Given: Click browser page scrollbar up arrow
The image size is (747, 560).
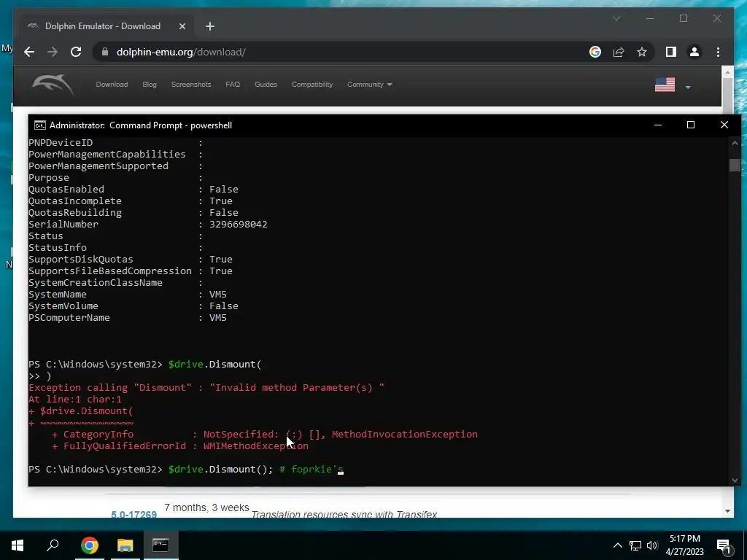Looking at the screenshot, I should click(727, 72).
